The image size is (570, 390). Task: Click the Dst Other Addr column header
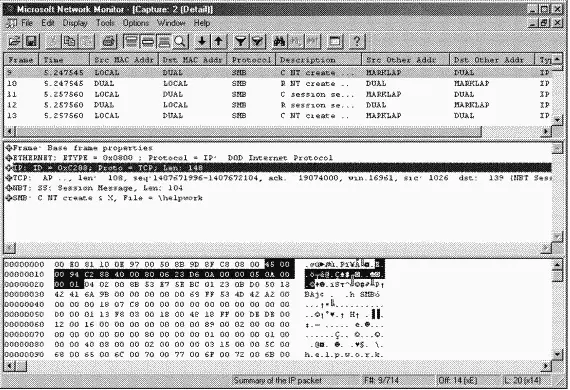pos(492,60)
